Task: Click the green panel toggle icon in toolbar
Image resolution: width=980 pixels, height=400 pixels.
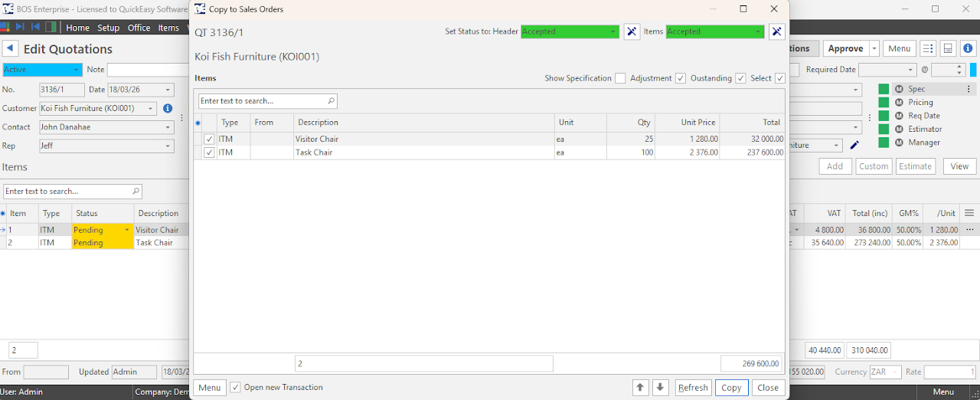Action: (x=51, y=27)
